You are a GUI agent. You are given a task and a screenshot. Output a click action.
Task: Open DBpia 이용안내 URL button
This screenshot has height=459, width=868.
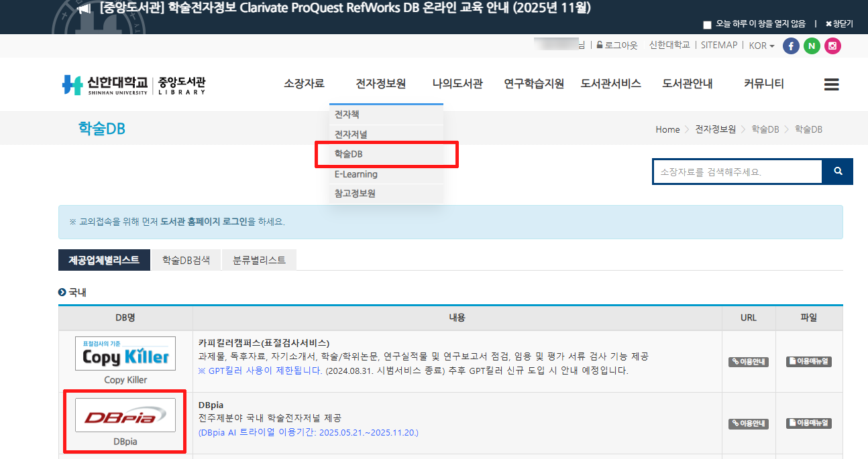749,423
